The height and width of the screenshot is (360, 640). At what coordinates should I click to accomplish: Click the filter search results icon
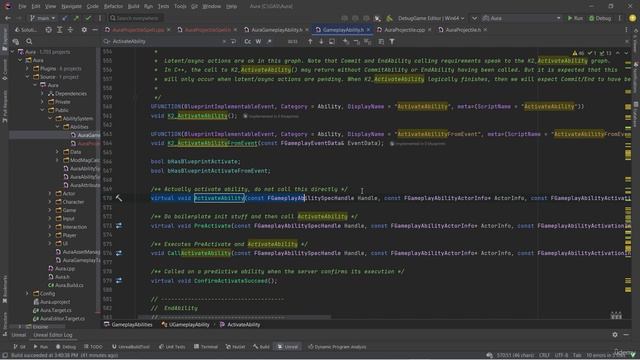392,41
